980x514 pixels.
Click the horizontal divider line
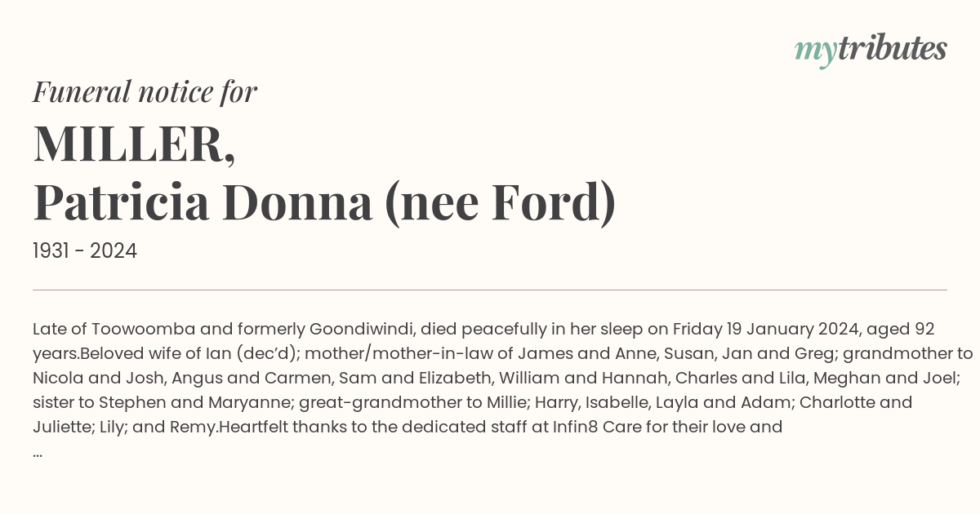pyautogui.click(x=490, y=290)
